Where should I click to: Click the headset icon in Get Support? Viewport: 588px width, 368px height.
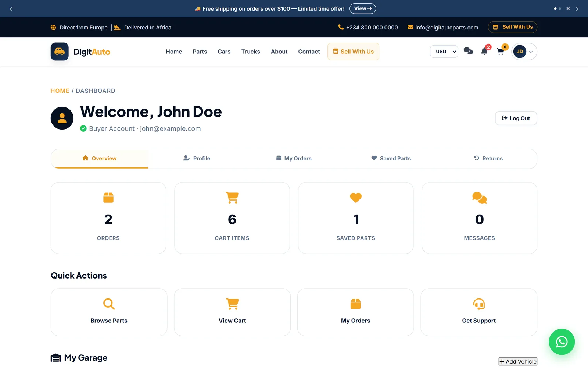click(x=479, y=304)
